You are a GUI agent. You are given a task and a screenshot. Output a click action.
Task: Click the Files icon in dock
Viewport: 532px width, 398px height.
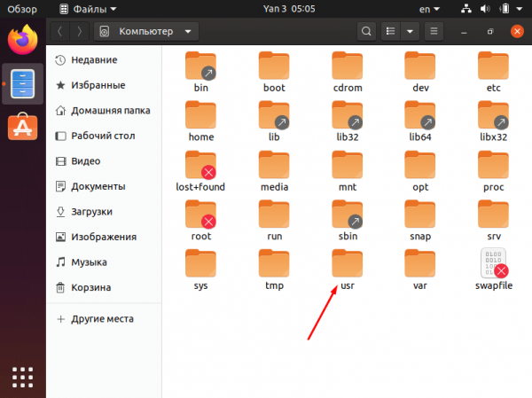[x=22, y=84]
